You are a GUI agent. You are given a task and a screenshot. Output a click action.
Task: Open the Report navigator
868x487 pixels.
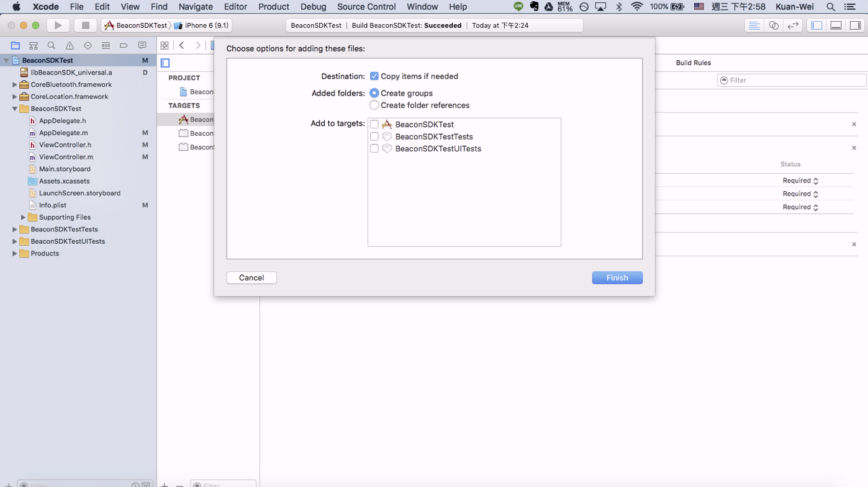pyautogui.click(x=142, y=45)
